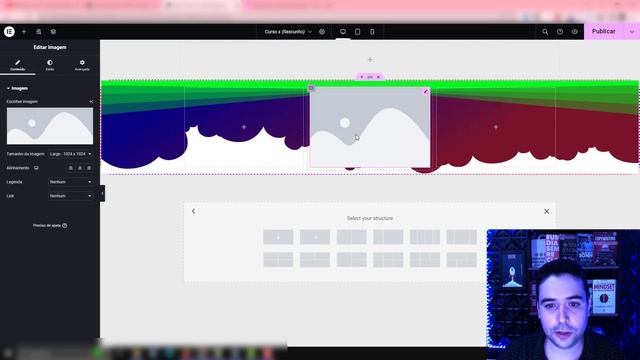Click the Publicar button

604,31
